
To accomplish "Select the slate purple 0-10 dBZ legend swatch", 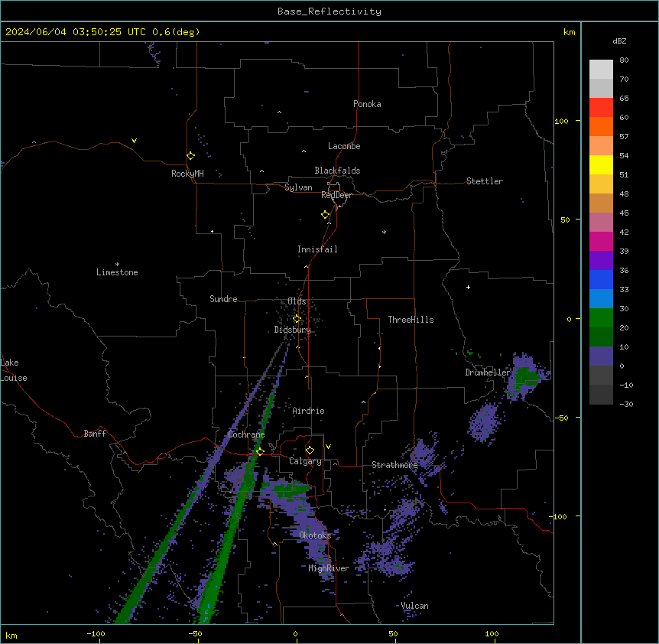I will (601, 356).
